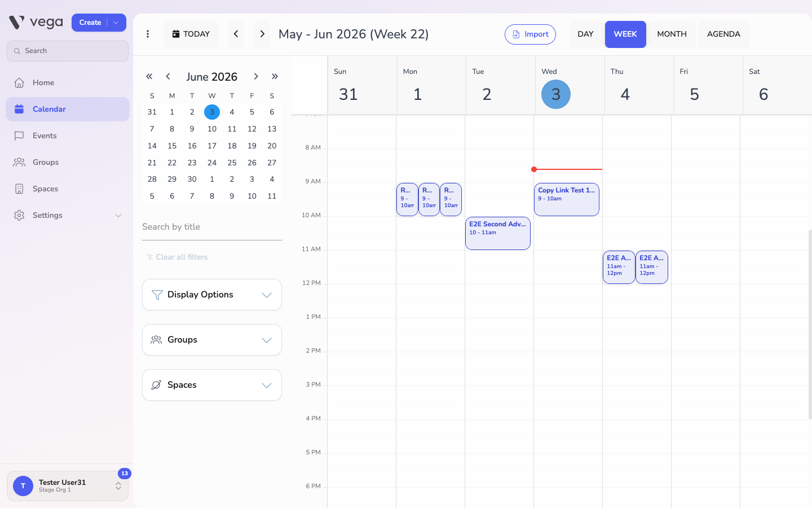The height and width of the screenshot is (508, 812).
Task: Click the Groups filter people icon
Action: (156, 340)
